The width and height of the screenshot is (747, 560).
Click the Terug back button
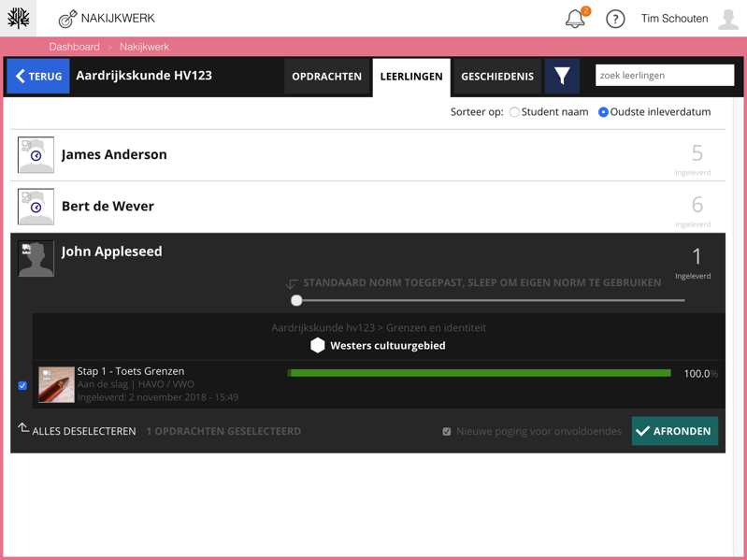pos(38,77)
